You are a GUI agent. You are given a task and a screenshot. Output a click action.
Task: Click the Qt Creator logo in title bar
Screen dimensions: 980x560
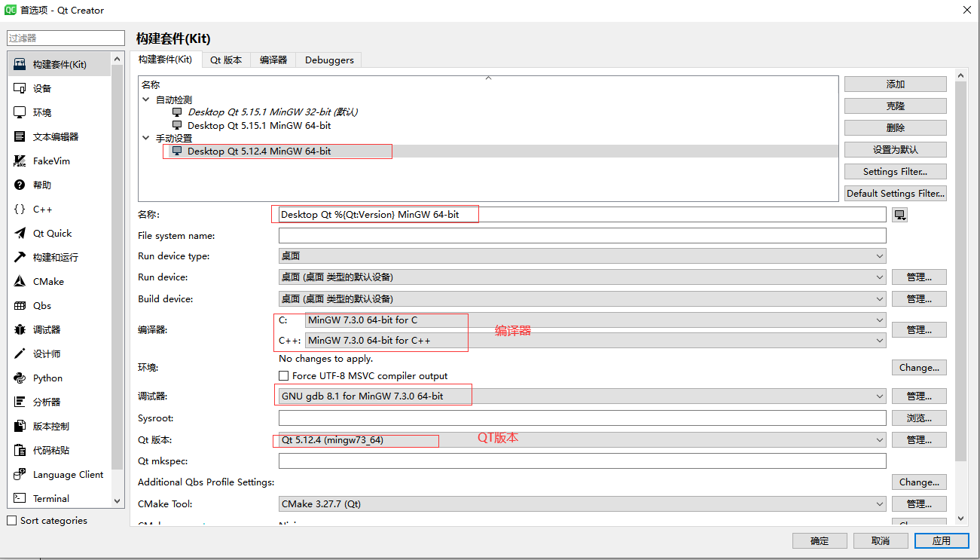click(11, 11)
